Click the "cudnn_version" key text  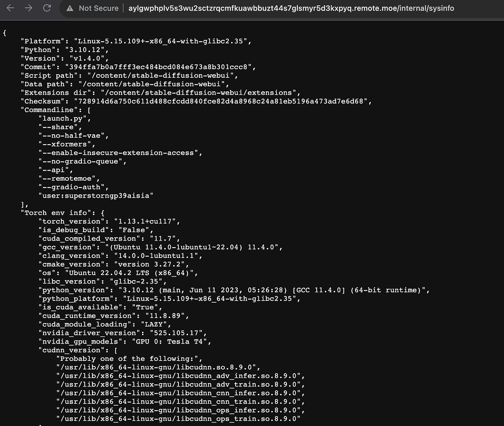71,350
